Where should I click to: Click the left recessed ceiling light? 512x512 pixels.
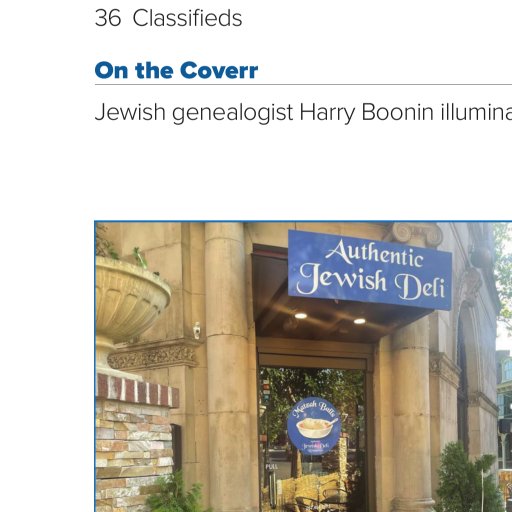301,315
